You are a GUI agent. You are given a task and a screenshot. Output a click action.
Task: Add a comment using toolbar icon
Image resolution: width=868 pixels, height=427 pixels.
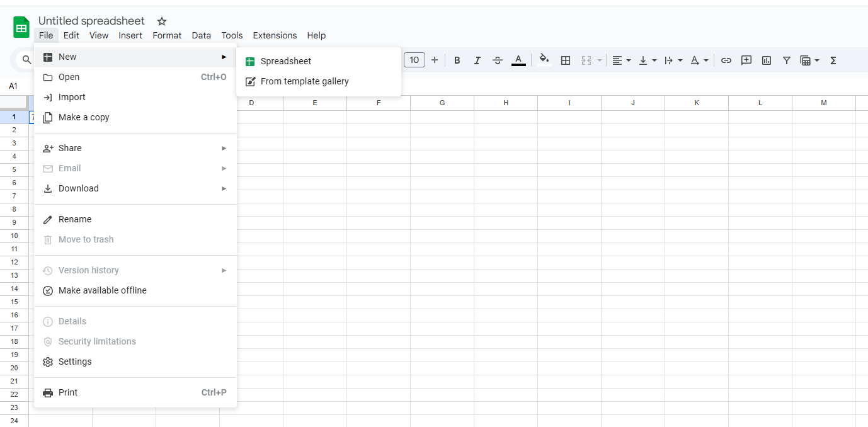(746, 60)
